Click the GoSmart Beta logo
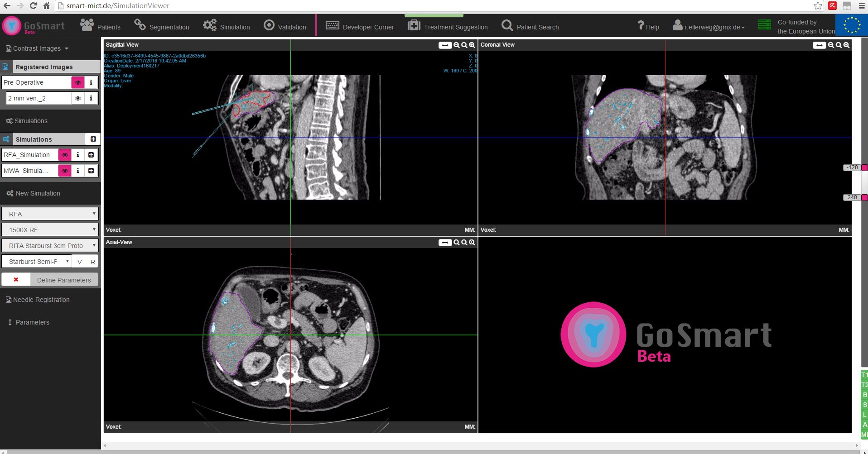868x454 pixels. tap(34, 26)
